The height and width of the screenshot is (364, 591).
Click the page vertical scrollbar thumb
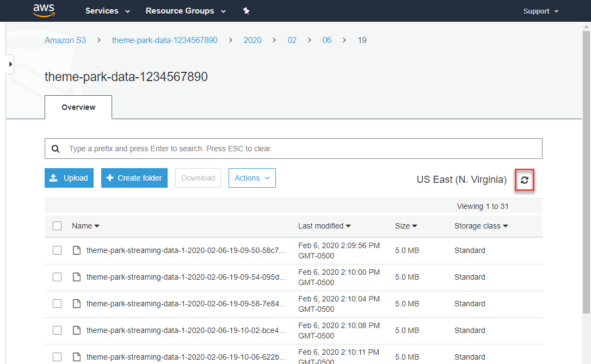586,171
